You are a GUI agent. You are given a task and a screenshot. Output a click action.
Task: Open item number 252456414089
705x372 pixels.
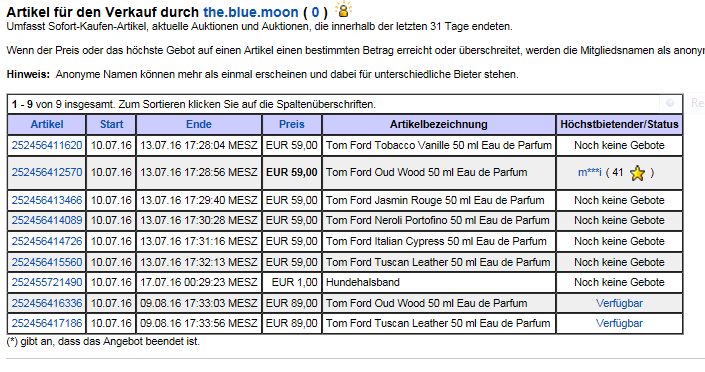tap(47, 220)
